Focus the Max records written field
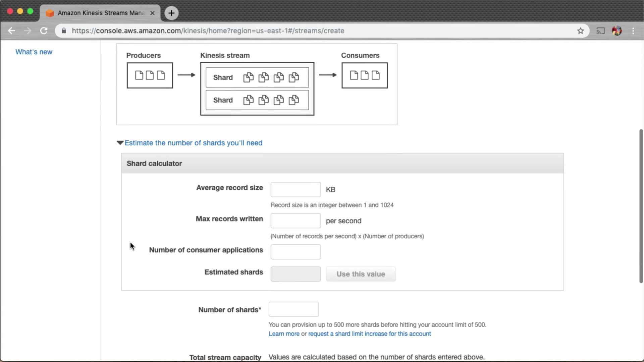 coord(296,221)
